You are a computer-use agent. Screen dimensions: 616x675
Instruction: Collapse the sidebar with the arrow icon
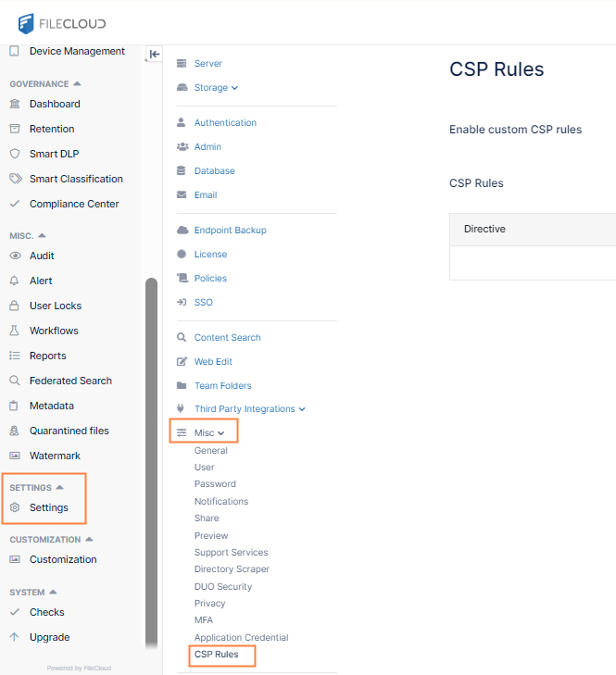154,55
